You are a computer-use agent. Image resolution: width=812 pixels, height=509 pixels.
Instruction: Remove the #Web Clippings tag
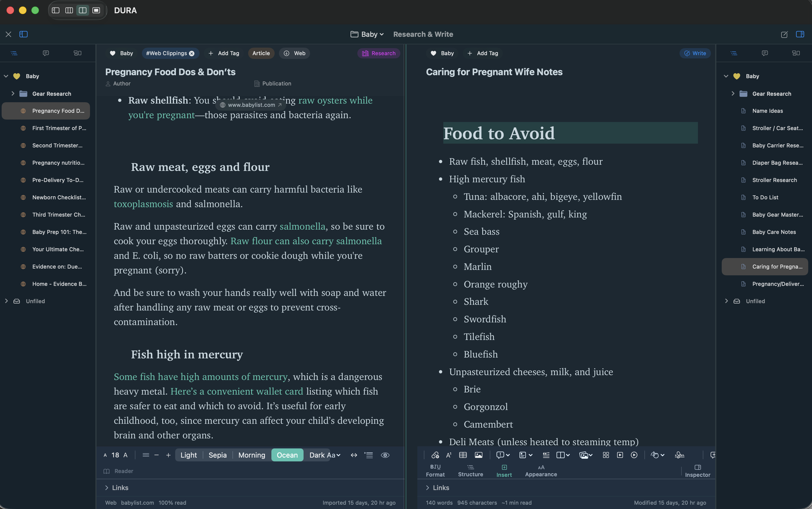click(192, 53)
